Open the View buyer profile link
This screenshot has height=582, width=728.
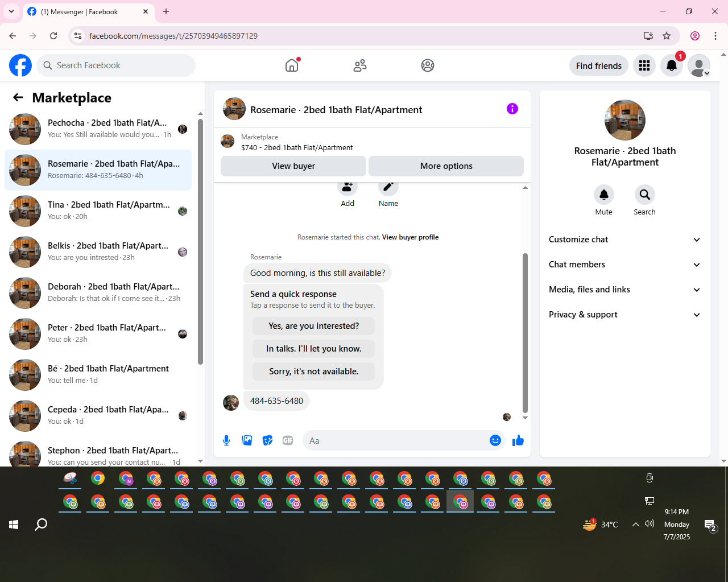(x=410, y=237)
